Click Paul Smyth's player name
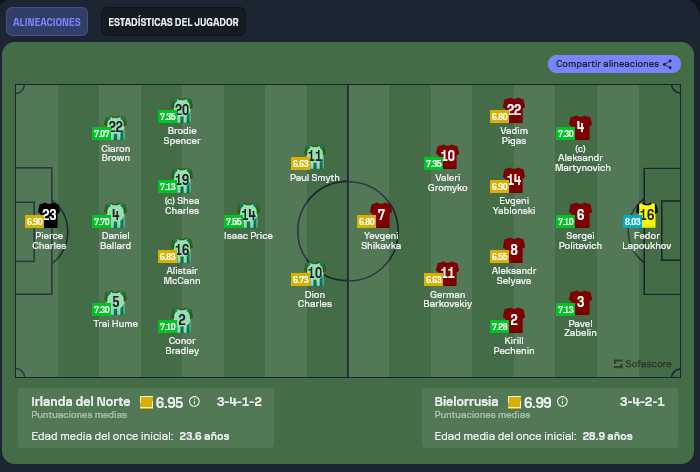700x472 pixels. 315,178
